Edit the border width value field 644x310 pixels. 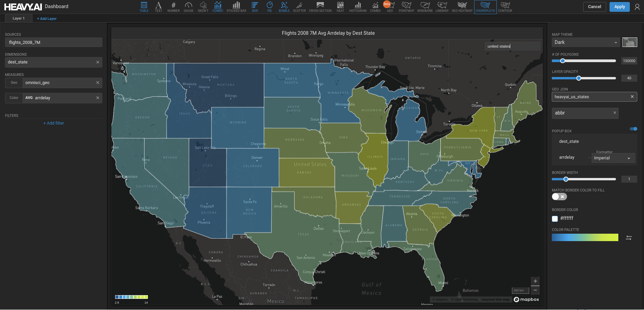coord(629,179)
